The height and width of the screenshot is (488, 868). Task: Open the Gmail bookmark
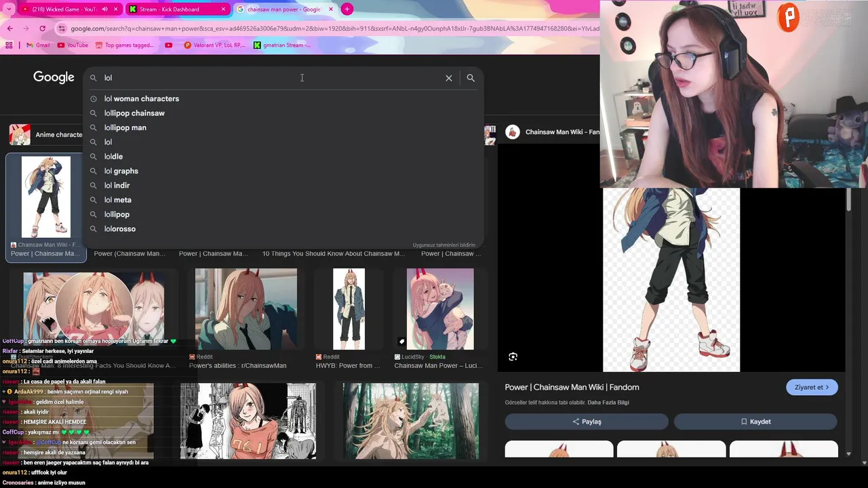tap(38, 45)
